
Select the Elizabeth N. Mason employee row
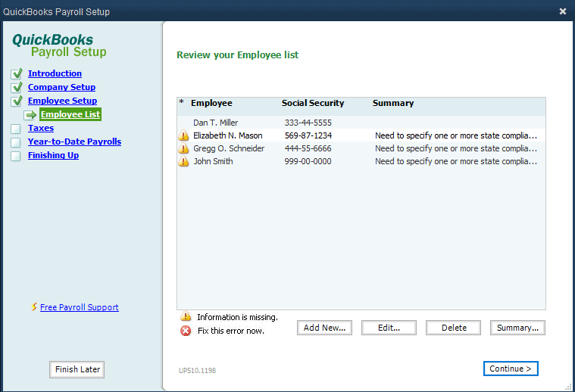[361, 135]
